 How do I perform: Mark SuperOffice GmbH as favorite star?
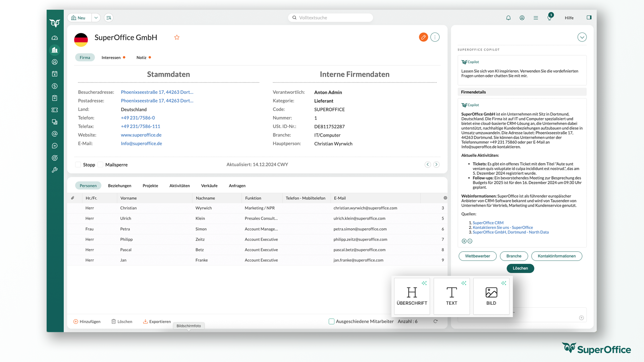pos(177,38)
